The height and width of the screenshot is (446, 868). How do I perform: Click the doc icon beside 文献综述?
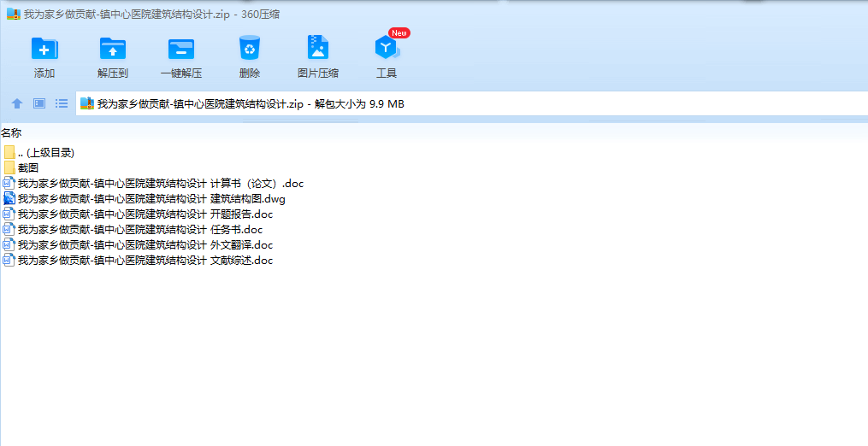coord(9,260)
